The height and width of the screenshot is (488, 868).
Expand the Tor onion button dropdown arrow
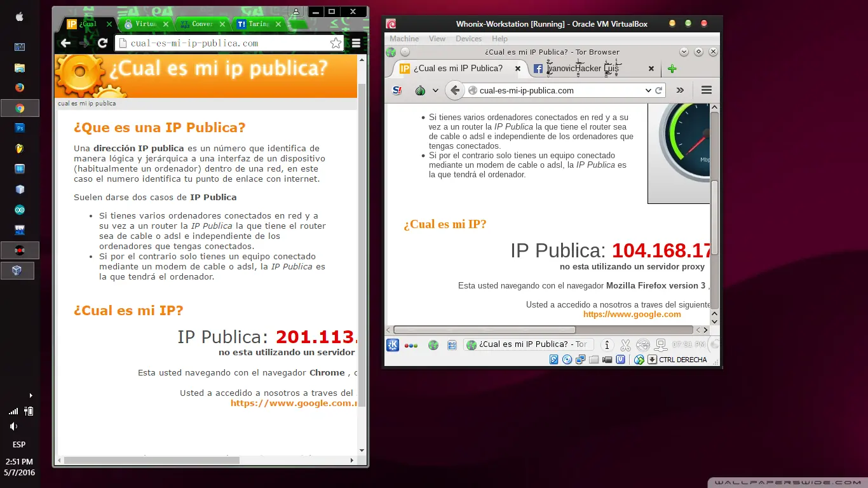pyautogui.click(x=435, y=90)
